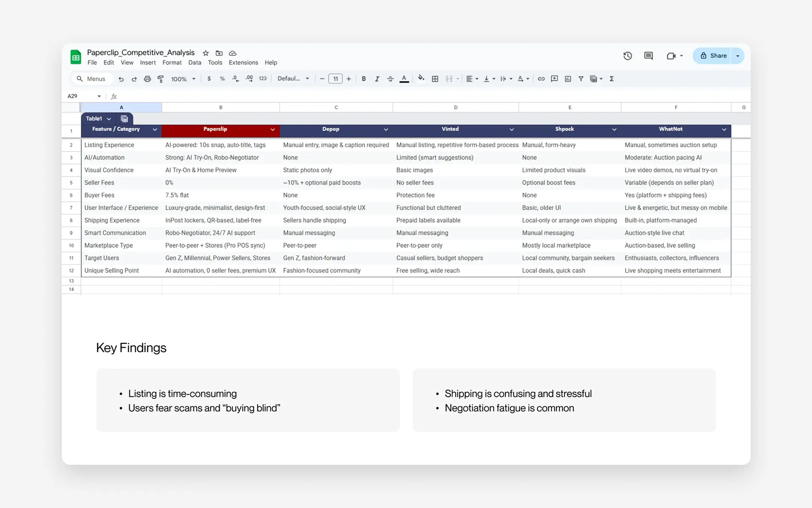
Task: Open the File menu
Action: [x=92, y=63]
